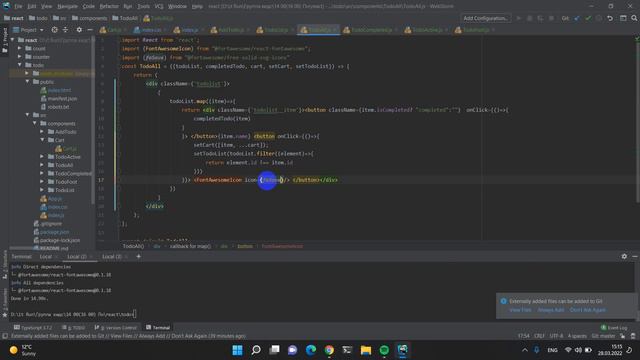Add a new terminal session with plus

coord(138,256)
